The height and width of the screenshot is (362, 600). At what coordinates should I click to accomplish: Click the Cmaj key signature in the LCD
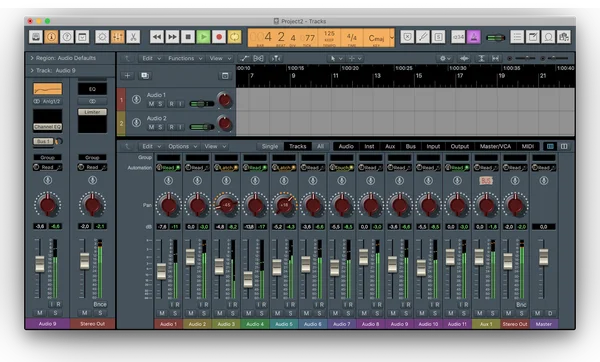point(376,38)
